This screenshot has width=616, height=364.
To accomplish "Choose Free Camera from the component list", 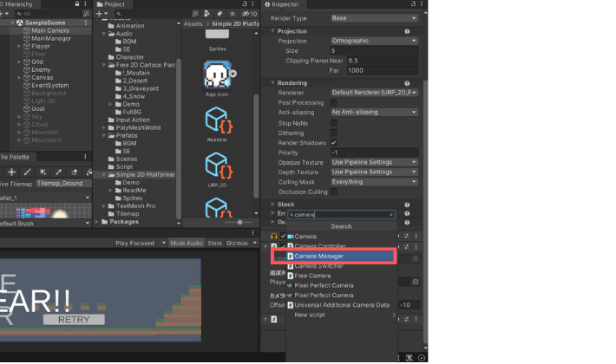I will pyautogui.click(x=314, y=276).
